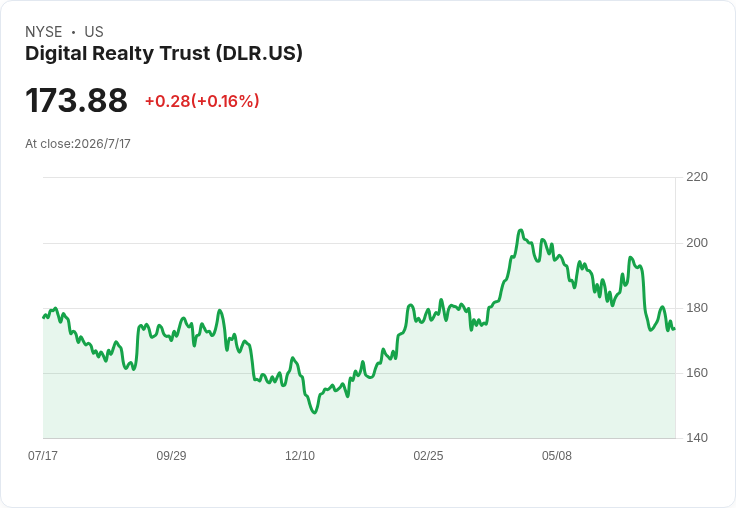Click the 09/29 date label on x-axis
736x508 pixels.
click(171, 455)
